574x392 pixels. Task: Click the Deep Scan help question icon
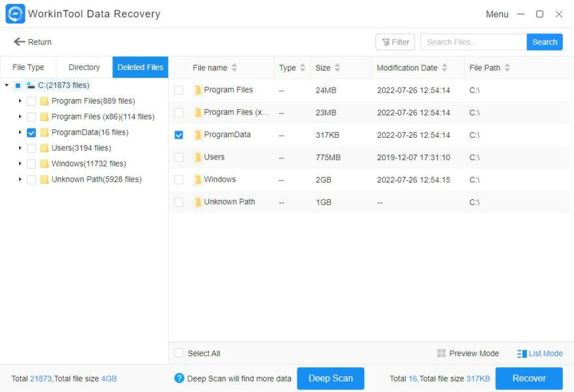coord(179,378)
